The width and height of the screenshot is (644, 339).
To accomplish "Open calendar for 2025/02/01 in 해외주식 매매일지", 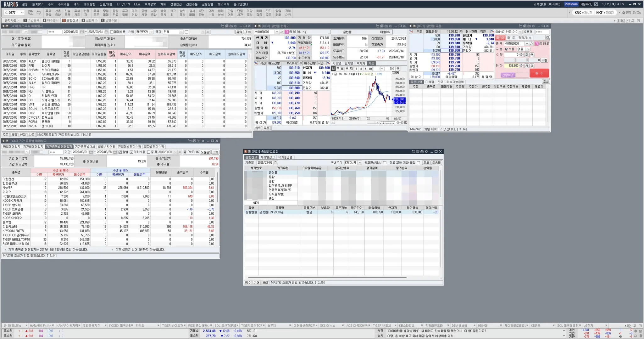I will pos(82,32).
